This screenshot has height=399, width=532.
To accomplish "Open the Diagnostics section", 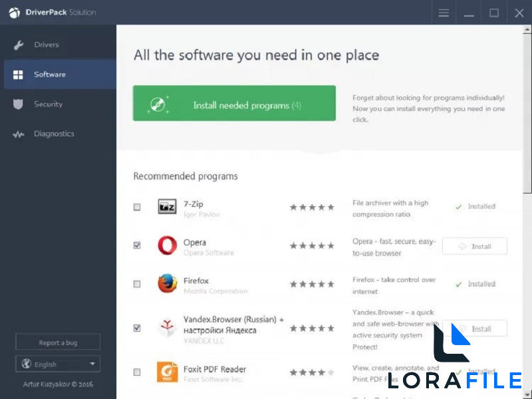I will point(60,134).
